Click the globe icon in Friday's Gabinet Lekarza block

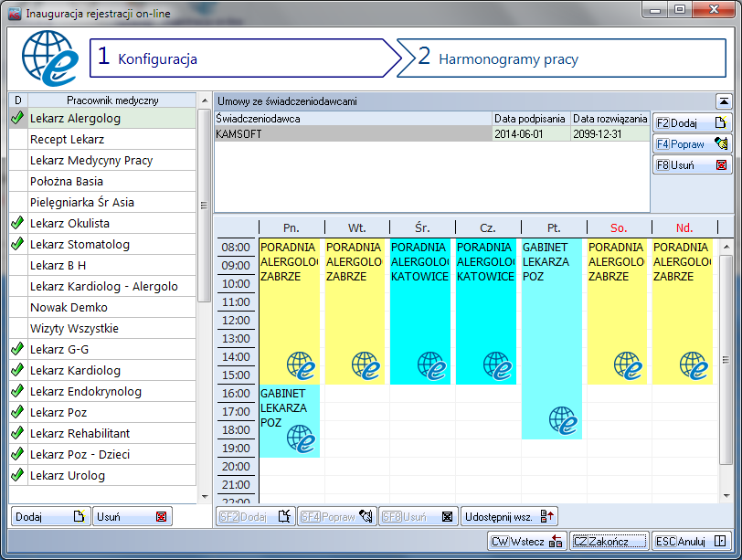564,420
